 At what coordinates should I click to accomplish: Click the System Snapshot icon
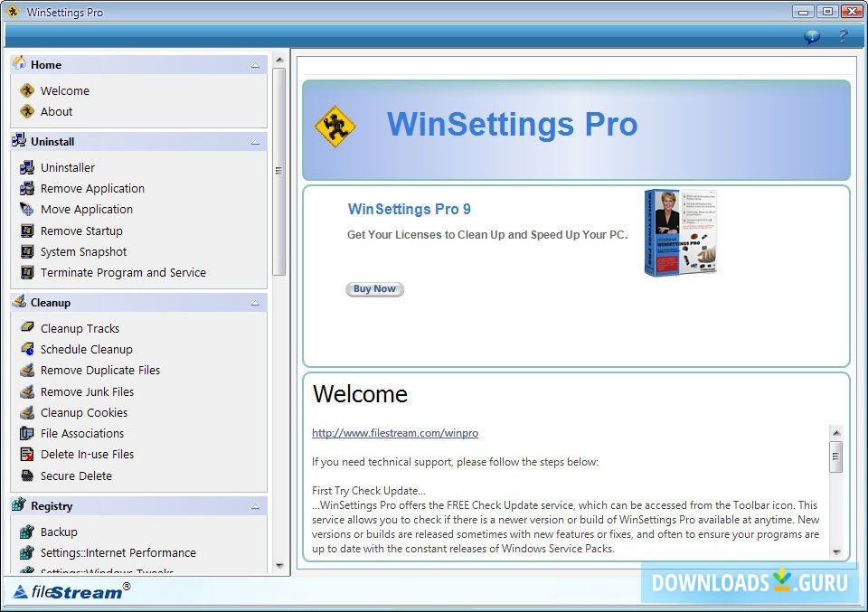[27, 252]
